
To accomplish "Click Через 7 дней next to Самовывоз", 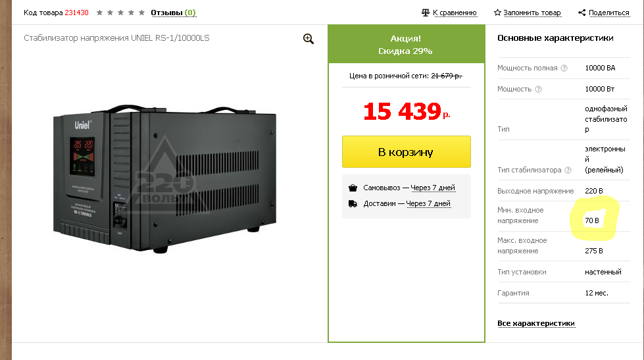I will tap(432, 188).
